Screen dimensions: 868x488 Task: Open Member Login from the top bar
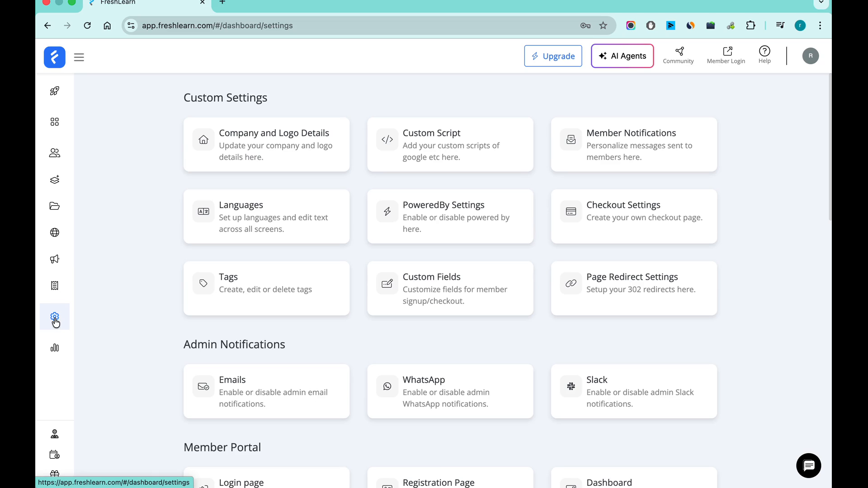pos(726,55)
